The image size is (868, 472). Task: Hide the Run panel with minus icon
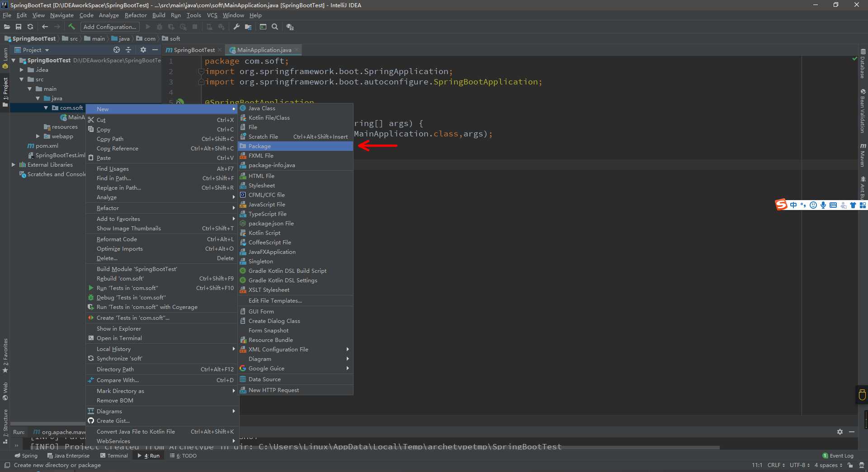coord(852,432)
